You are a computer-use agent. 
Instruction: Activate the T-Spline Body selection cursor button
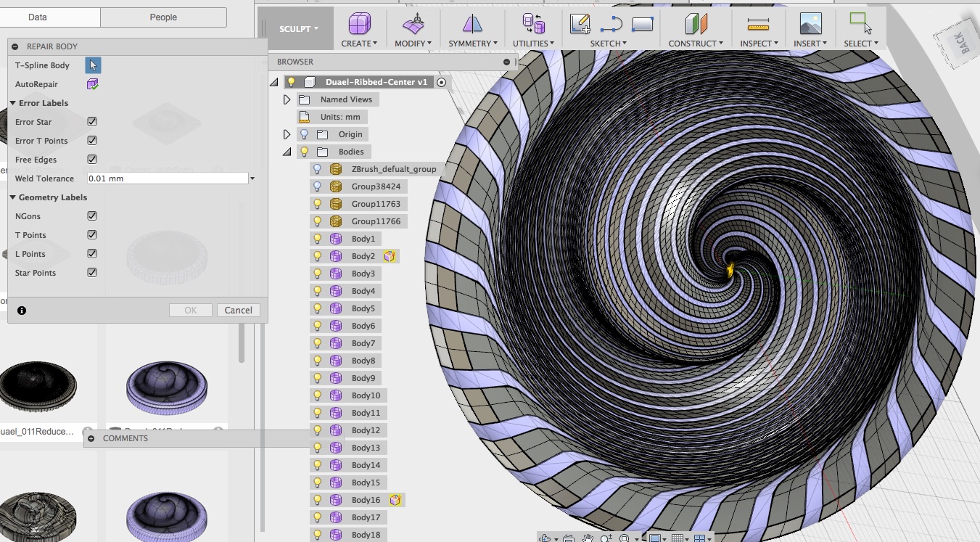(x=93, y=65)
